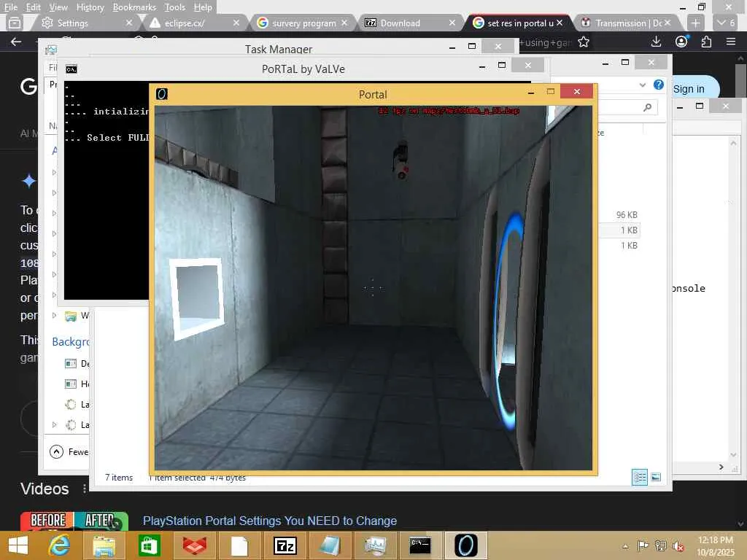Click the security camera in the game view
This screenshot has height=560, width=747.
point(400,161)
